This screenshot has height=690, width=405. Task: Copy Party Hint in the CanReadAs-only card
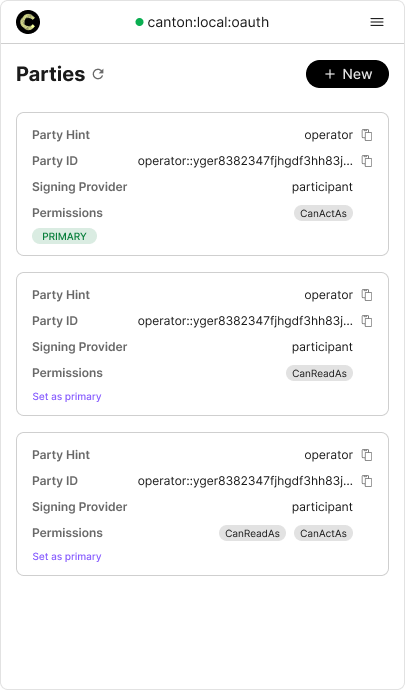[x=367, y=295]
